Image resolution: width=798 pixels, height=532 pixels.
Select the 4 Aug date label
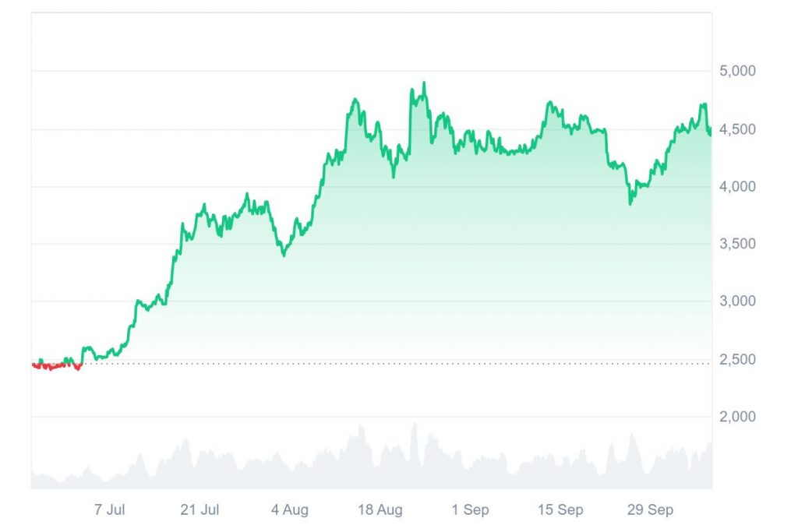coord(290,510)
